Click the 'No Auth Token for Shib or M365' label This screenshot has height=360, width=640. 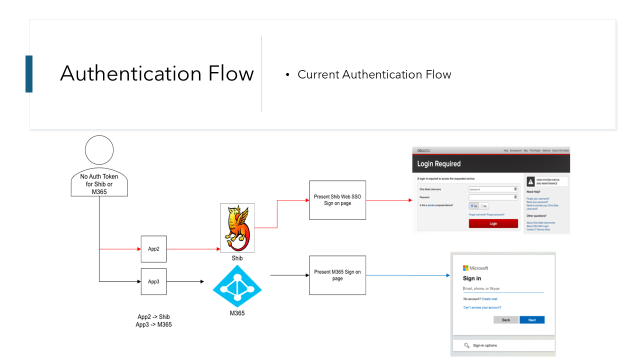pos(99,184)
